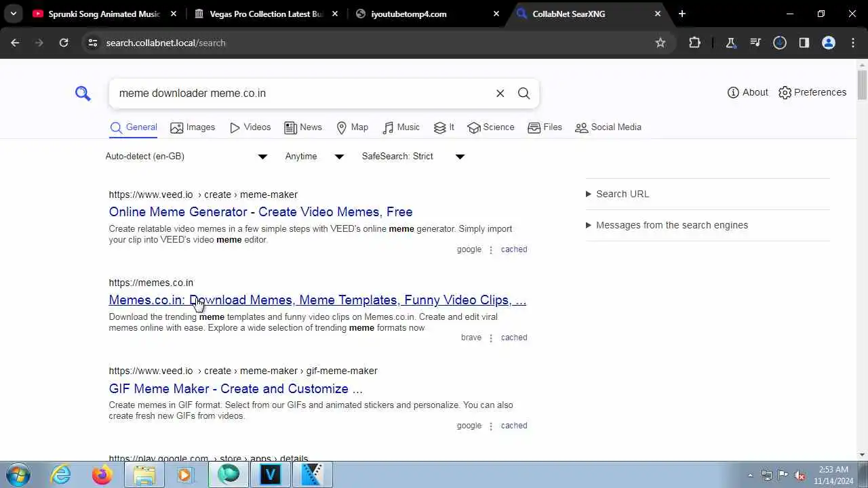Switch to the Map category
Screen dimensions: 868x488
coord(353,127)
